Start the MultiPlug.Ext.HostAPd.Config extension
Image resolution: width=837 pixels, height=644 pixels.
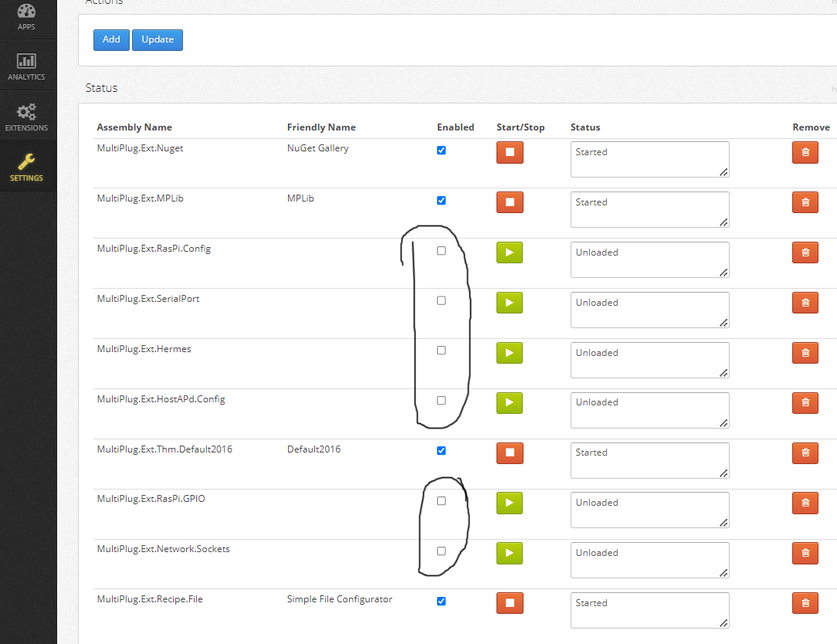coord(509,402)
